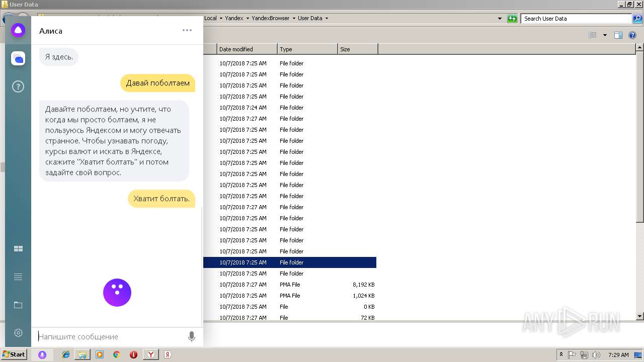644x362 pixels.
Task: Click the Alice microphone icon on the taskbar
Action: click(x=42, y=354)
